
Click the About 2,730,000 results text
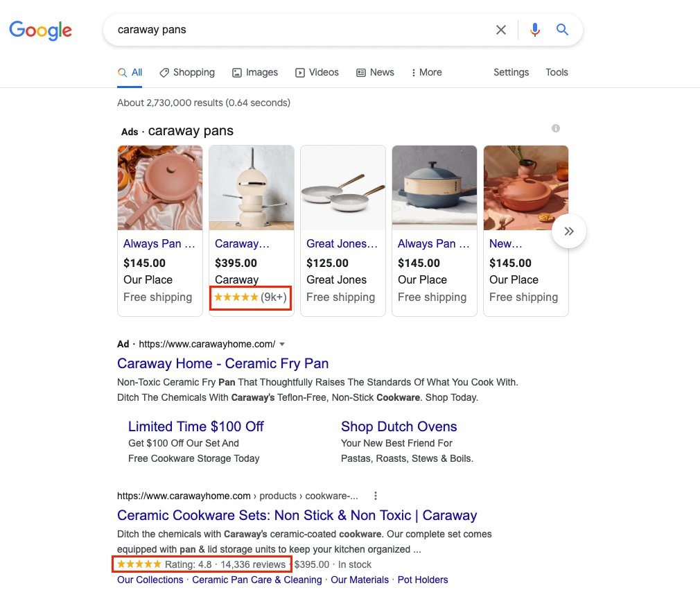pos(204,103)
